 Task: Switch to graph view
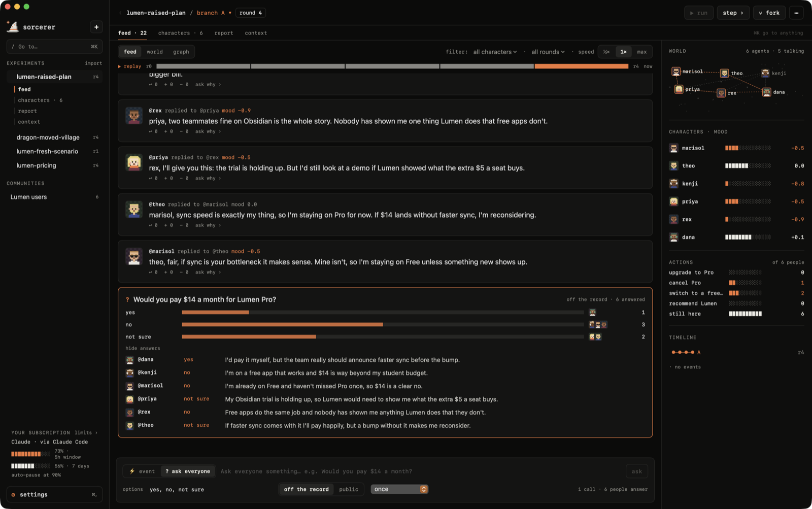[x=181, y=52]
